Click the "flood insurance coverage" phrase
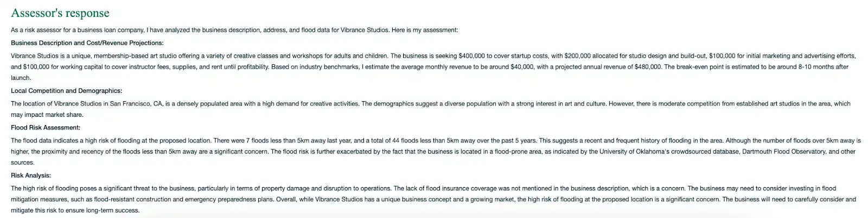 [461, 189]
